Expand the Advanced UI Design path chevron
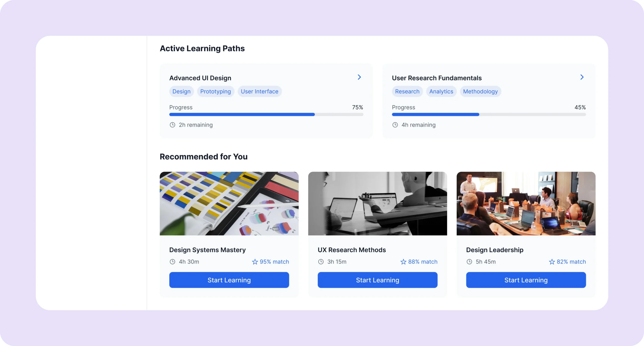The width and height of the screenshot is (644, 346). click(x=359, y=77)
